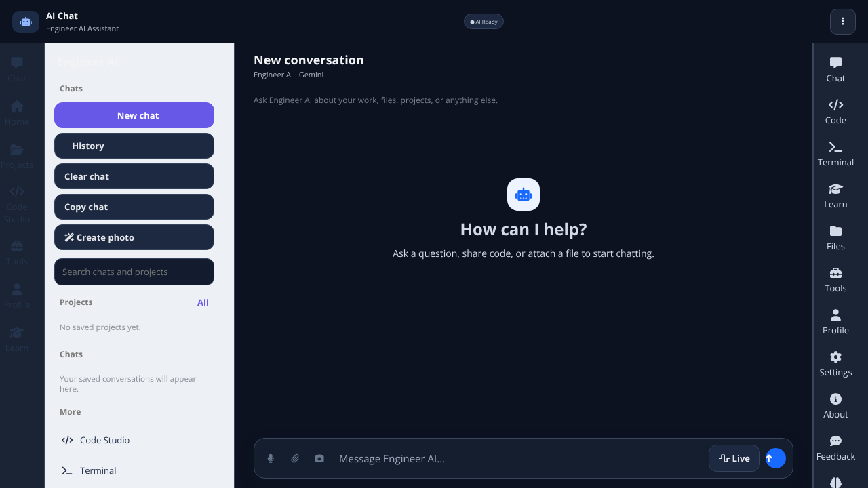Send message with the blue arrow button

click(x=775, y=458)
